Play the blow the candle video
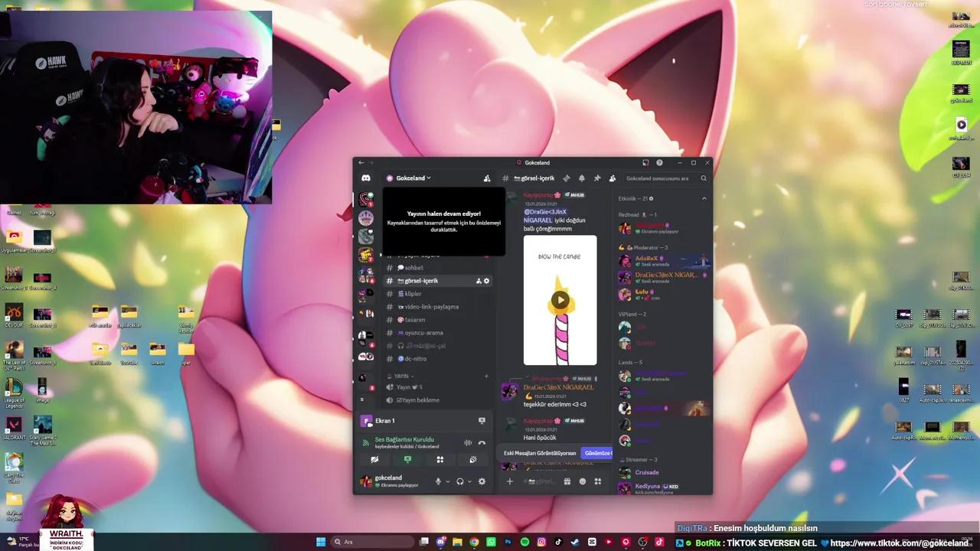 [x=560, y=300]
